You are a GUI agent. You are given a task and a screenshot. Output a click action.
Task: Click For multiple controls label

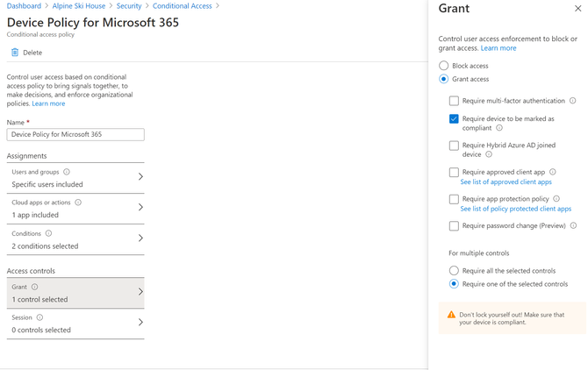click(479, 253)
